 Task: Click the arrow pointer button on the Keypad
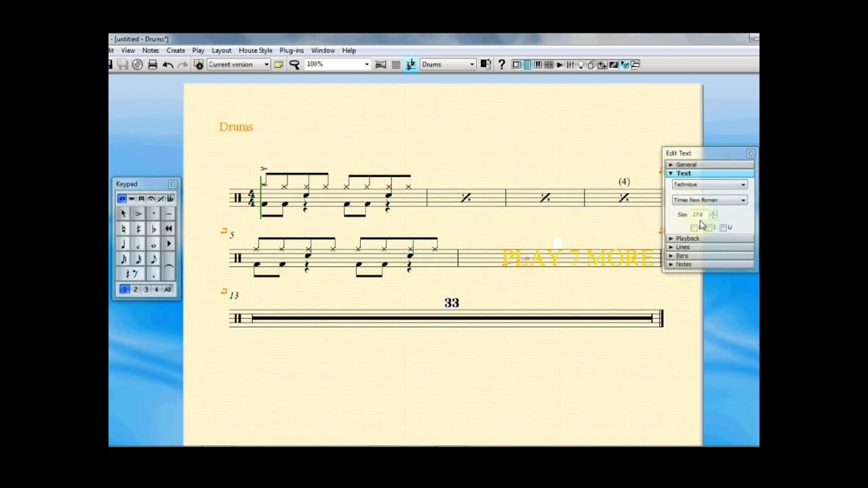[x=123, y=213]
